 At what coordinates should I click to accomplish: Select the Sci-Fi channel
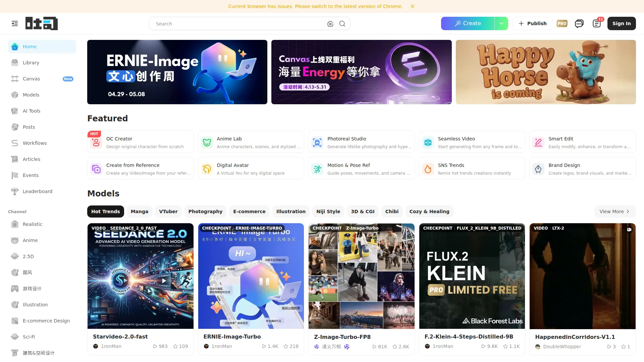point(42,337)
